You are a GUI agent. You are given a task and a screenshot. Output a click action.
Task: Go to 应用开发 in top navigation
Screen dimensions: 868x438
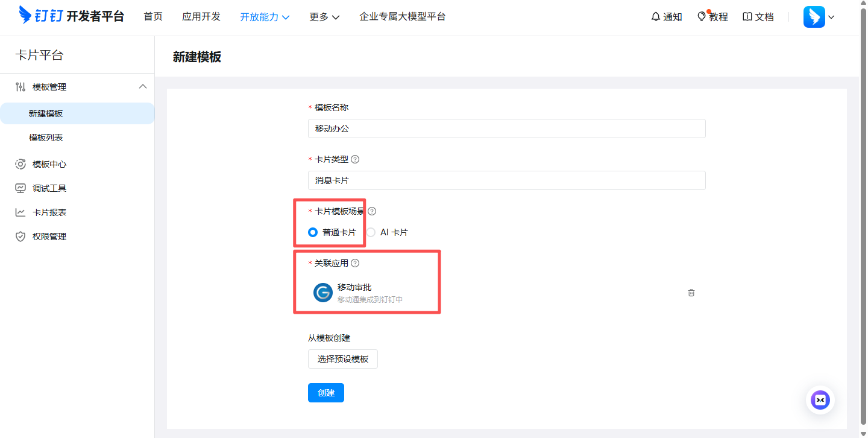201,17
